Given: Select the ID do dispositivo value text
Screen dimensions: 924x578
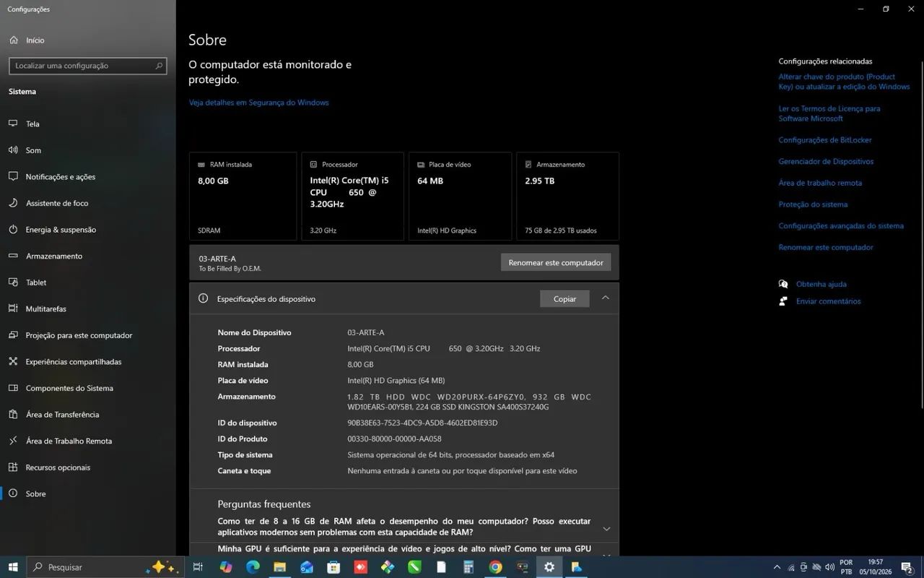Looking at the screenshot, I should tap(422, 423).
